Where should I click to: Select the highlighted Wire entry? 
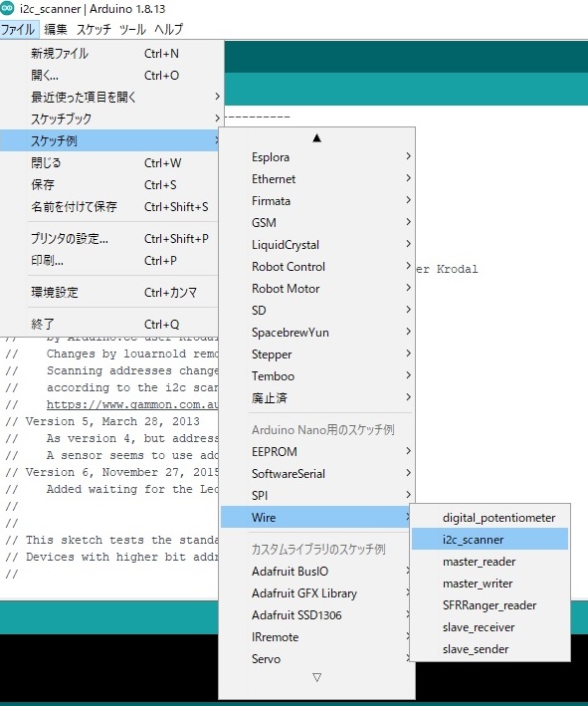(316, 518)
